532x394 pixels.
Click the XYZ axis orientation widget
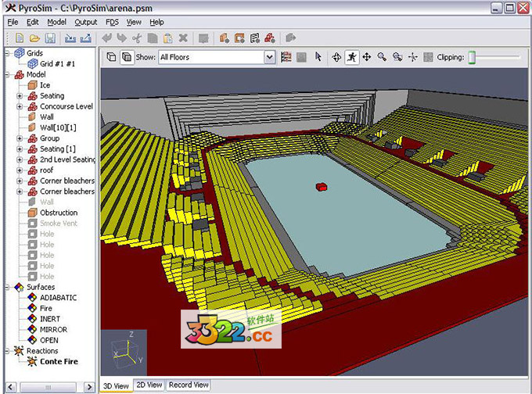[124, 352]
